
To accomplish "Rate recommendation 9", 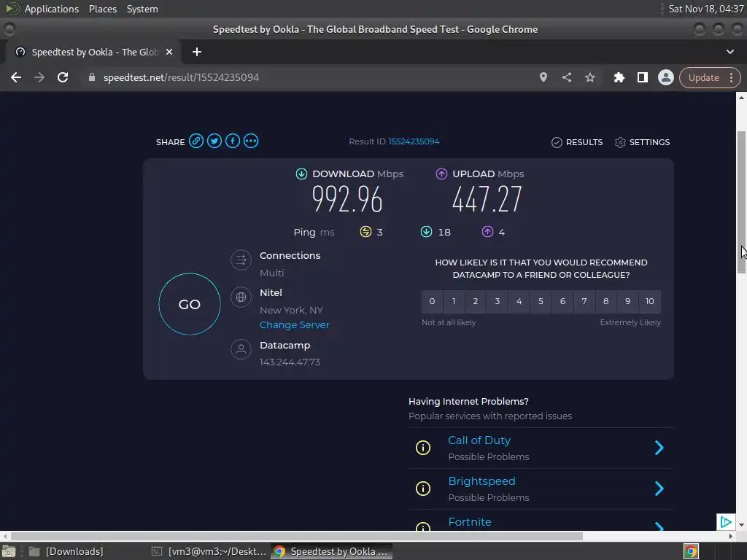I will tap(628, 301).
